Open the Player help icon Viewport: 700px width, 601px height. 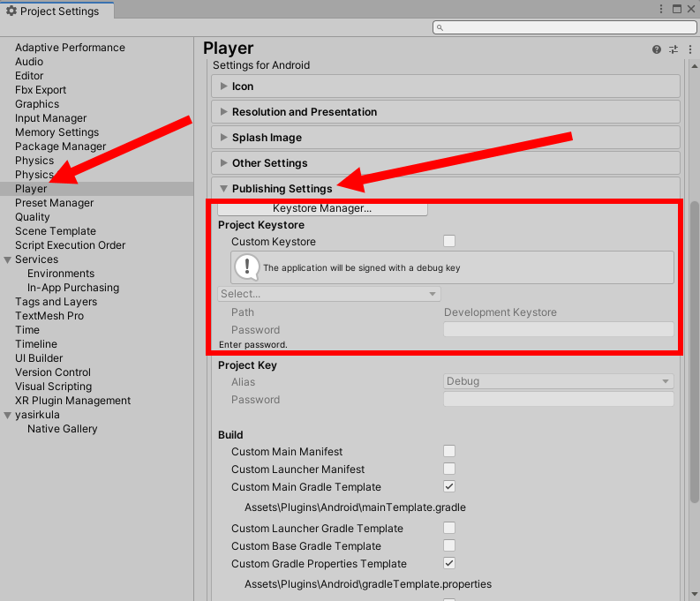point(656,49)
